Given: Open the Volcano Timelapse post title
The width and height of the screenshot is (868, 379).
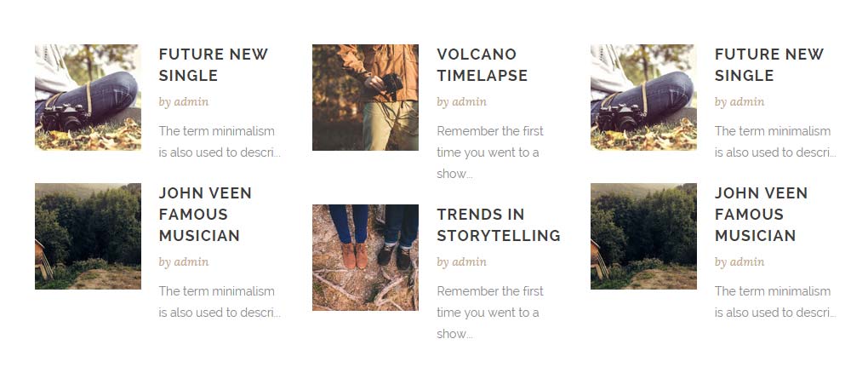Looking at the screenshot, I should 482,65.
